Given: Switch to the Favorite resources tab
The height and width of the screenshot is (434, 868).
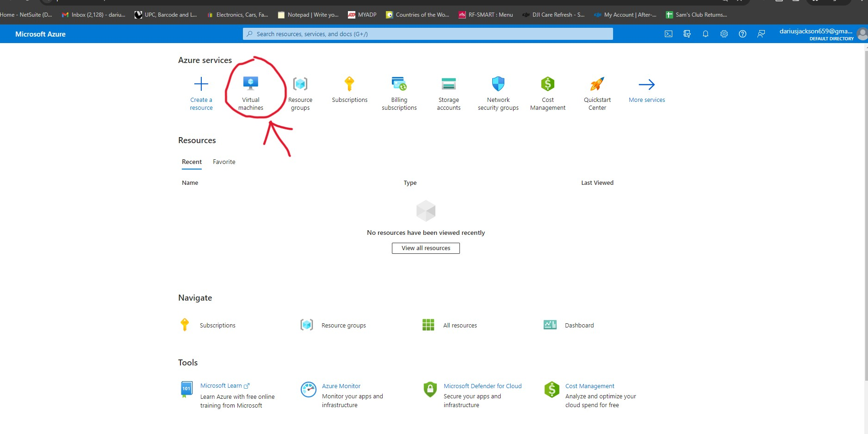Looking at the screenshot, I should coord(224,162).
